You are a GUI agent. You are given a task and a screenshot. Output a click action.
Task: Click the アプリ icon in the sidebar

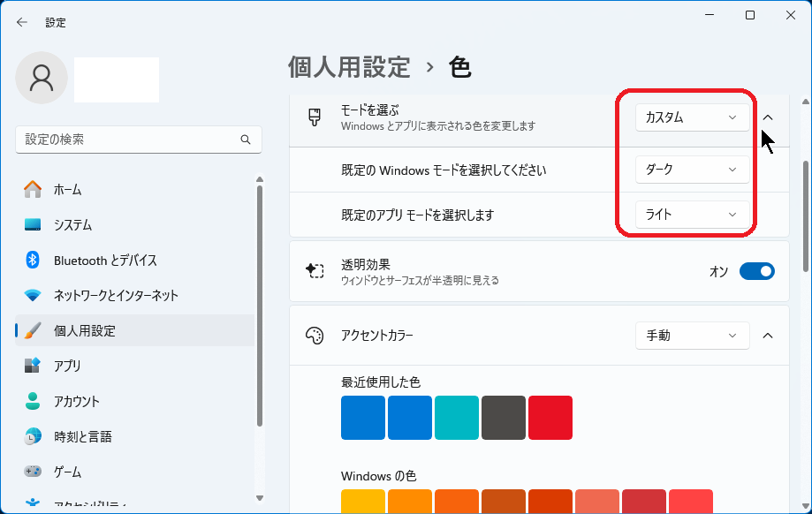point(33,366)
